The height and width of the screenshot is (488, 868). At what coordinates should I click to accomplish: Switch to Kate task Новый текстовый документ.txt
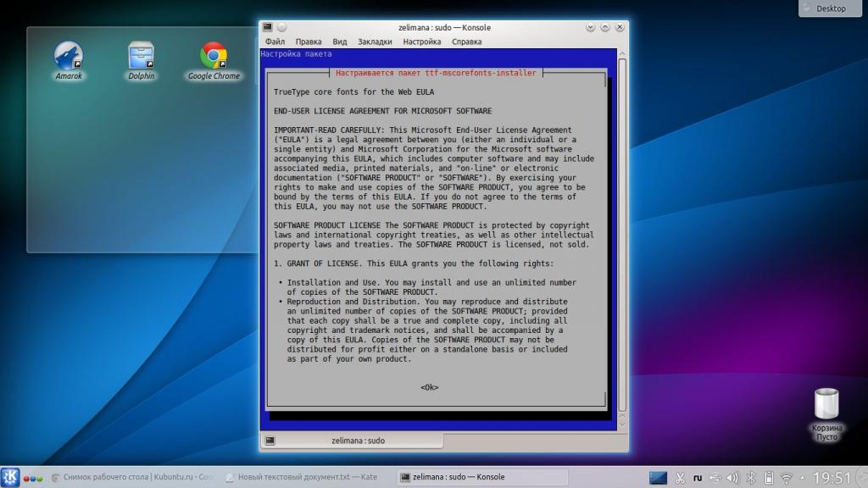click(x=301, y=477)
